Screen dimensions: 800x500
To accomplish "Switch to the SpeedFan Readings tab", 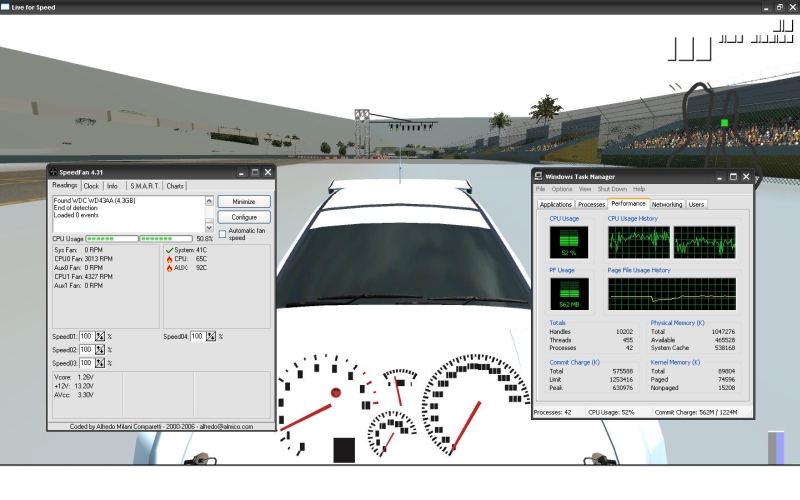I will pos(65,185).
